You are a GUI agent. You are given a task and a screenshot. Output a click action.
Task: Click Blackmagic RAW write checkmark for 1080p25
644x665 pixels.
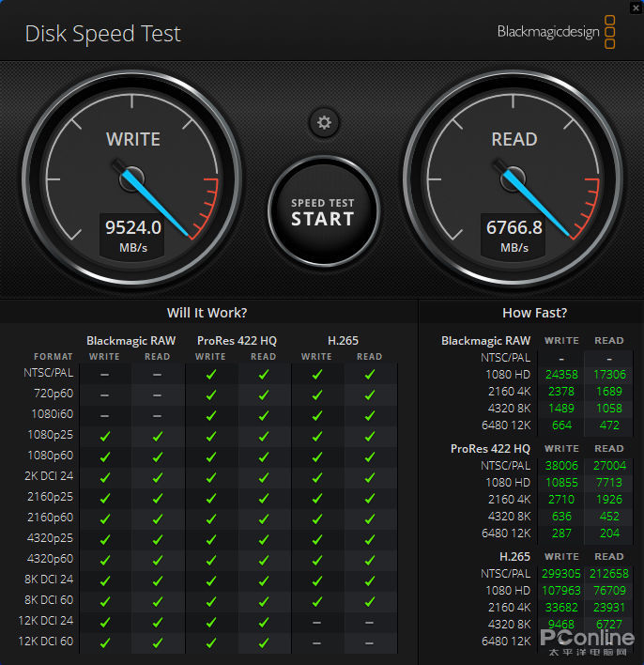click(105, 436)
